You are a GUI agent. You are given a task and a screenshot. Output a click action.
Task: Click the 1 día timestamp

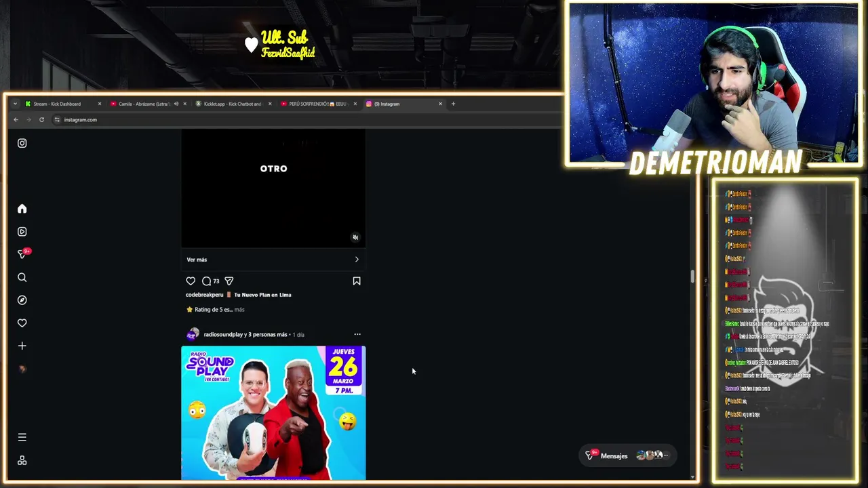pyautogui.click(x=298, y=335)
